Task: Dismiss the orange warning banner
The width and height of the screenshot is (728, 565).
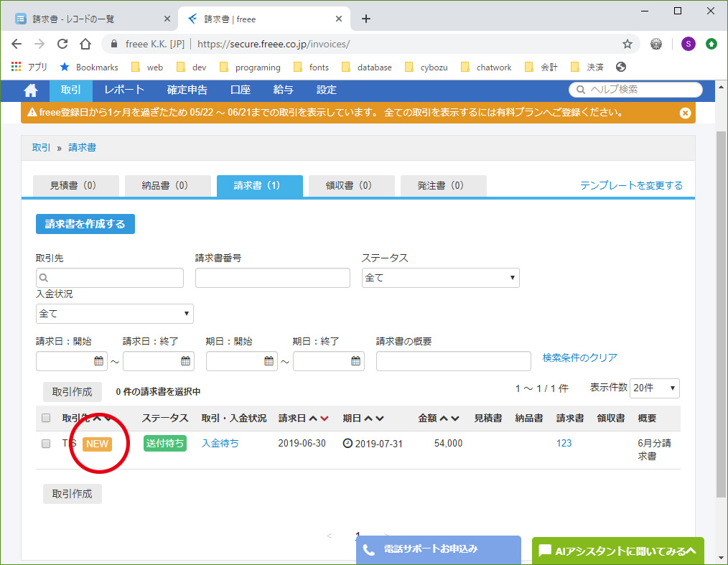Action: 685,113
